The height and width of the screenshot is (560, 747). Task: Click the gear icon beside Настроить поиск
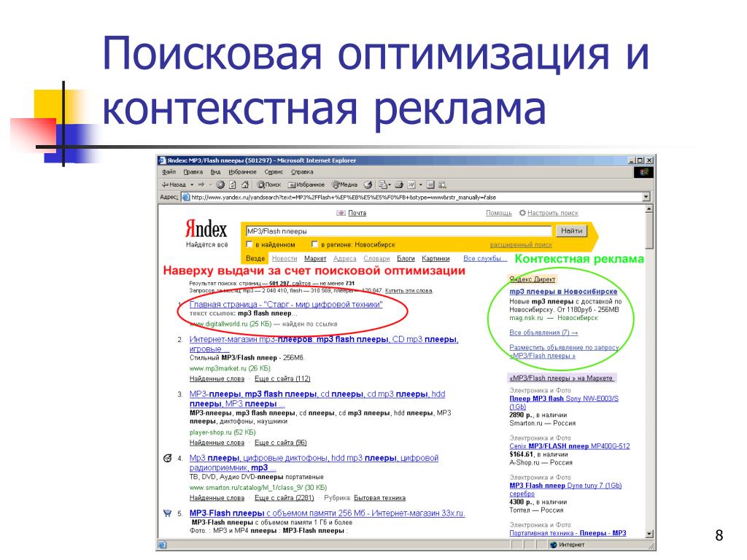[522, 213]
